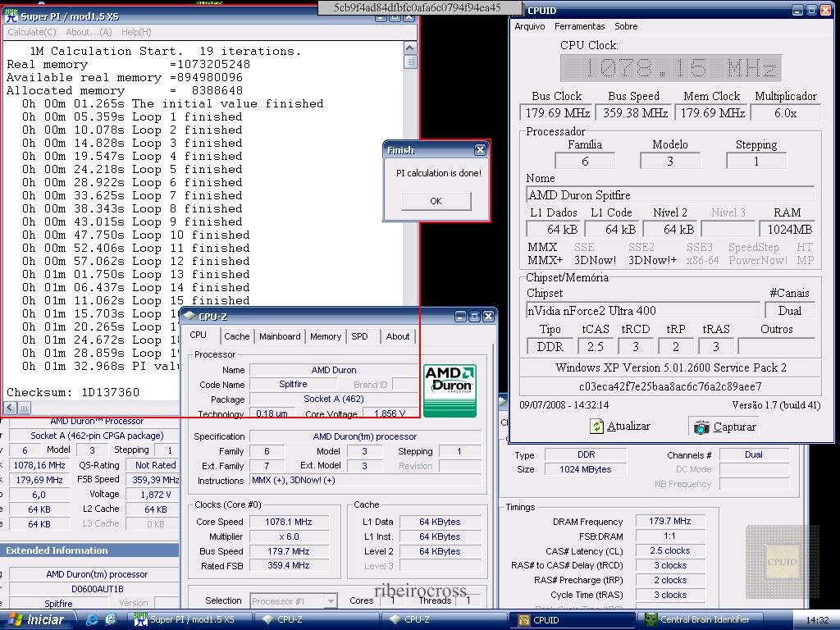Click the #Canais Dual field
Viewport: 840px width, 630px height.
pyautogui.click(x=790, y=311)
